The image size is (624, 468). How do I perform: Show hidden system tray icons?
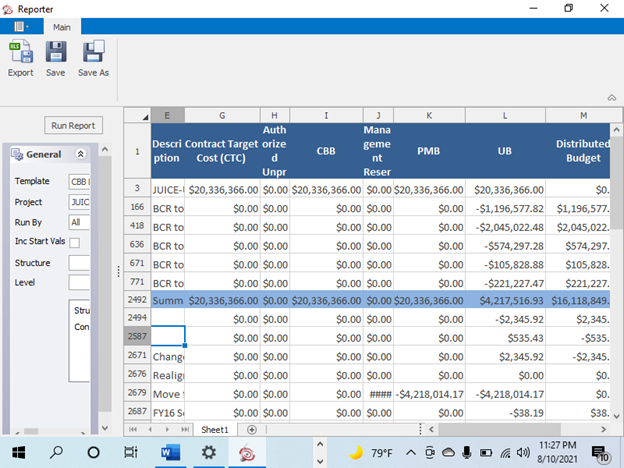point(411,452)
